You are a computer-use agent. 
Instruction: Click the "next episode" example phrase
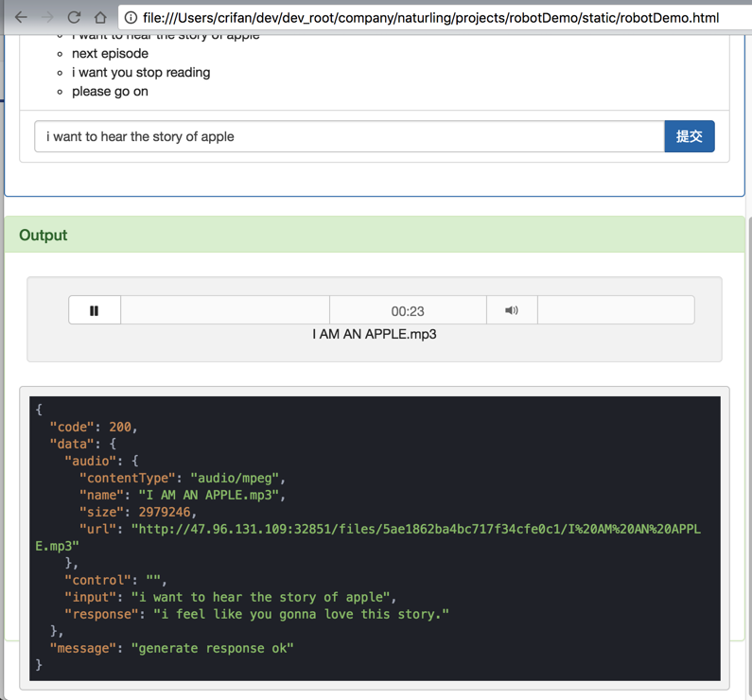pyautogui.click(x=110, y=53)
